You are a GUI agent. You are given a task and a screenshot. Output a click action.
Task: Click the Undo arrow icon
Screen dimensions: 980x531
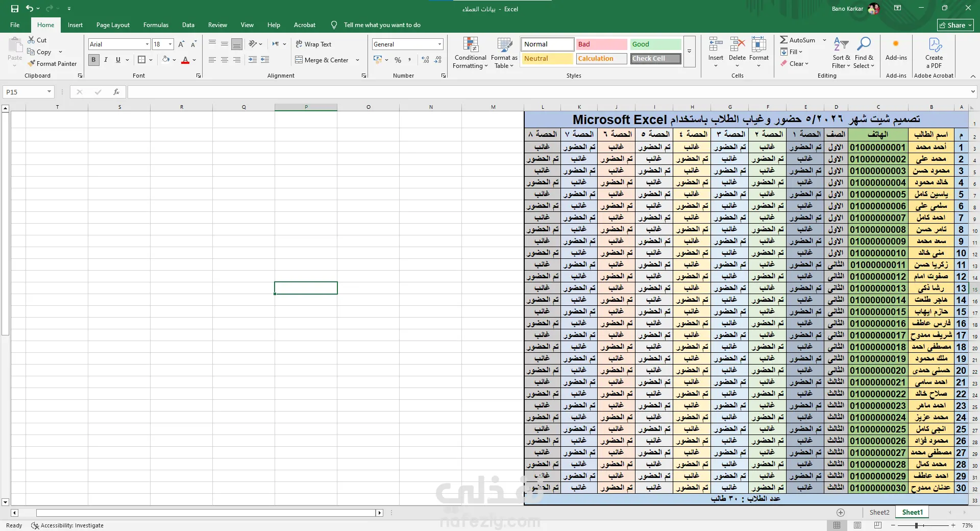click(x=30, y=9)
